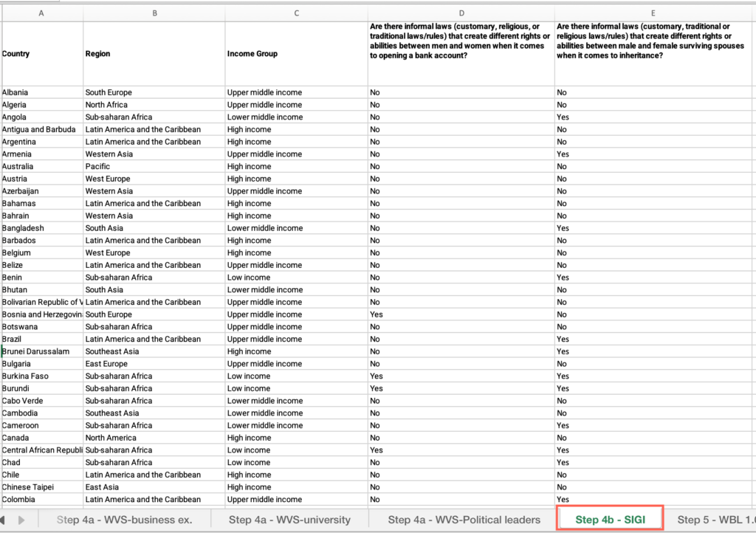Click the Australia country cell
Viewport: 756px width, 533px height.
pos(42,167)
